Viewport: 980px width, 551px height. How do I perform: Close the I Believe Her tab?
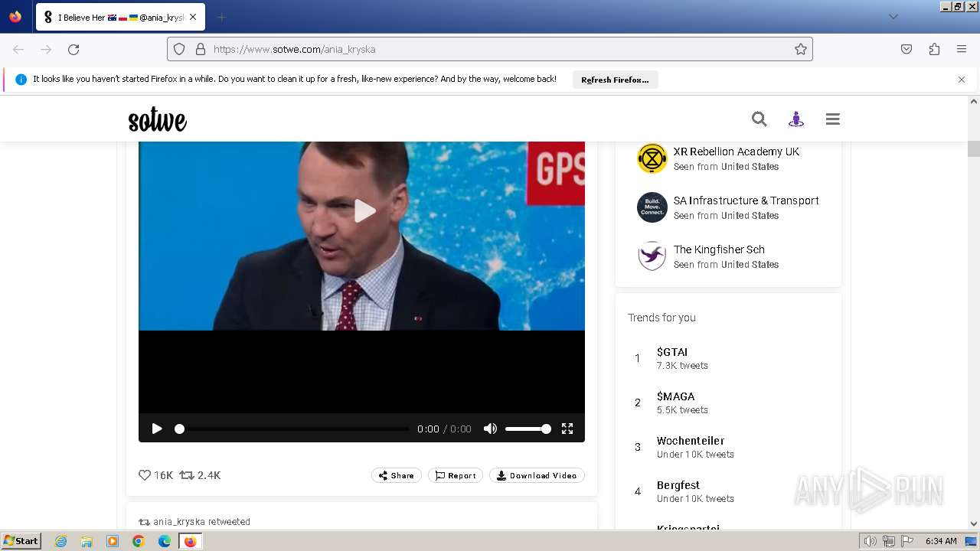pyautogui.click(x=193, y=17)
